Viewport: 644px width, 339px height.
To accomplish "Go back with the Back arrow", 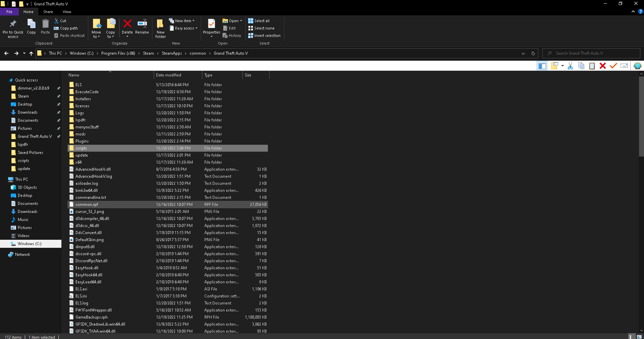I will coord(6,53).
